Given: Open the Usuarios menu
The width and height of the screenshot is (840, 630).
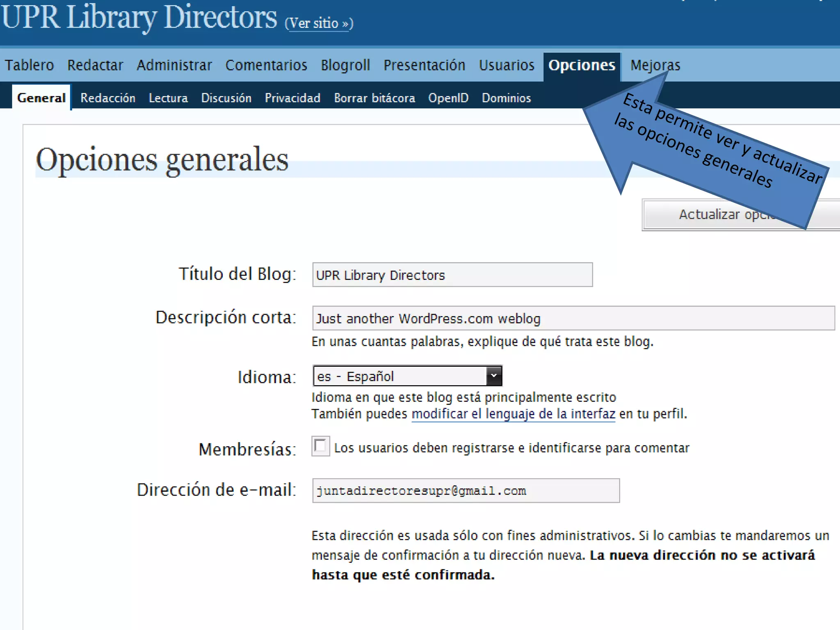Looking at the screenshot, I should 507,65.
